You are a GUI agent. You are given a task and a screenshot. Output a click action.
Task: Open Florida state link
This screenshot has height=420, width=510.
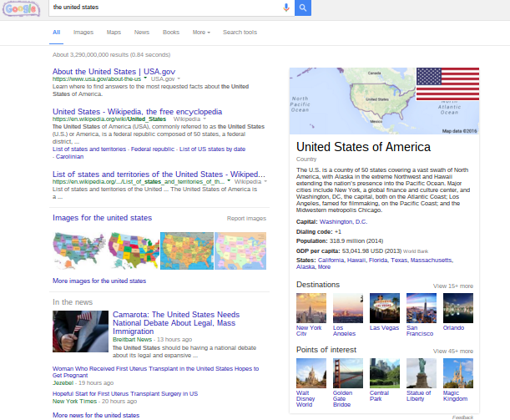pos(378,260)
